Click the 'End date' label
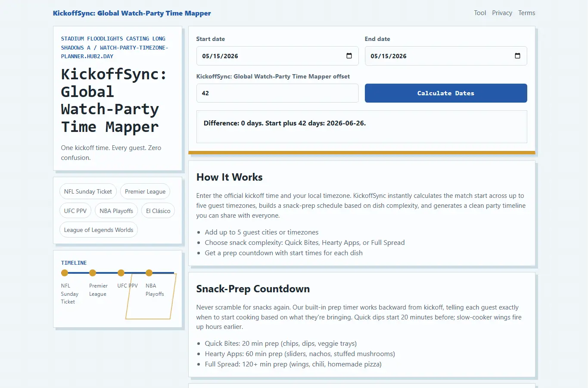Viewport: 588px width, 388px height. pyautogui.click(x=377, y=39)
